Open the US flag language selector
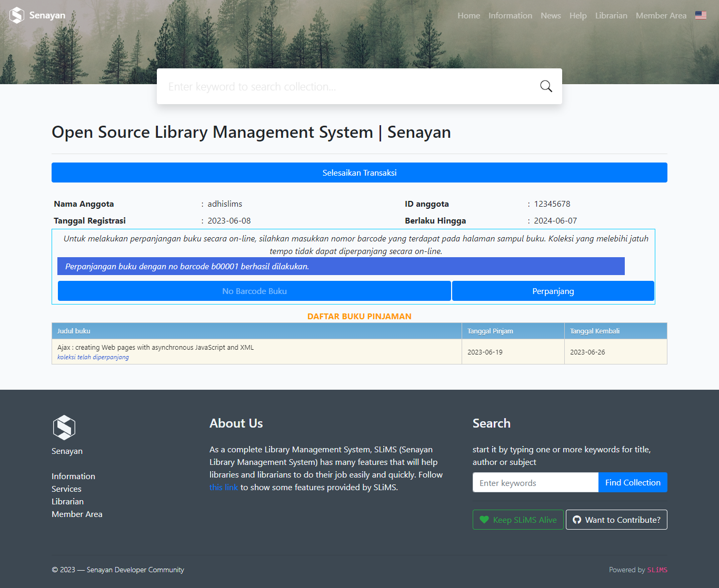Screen dimensions: 719x588 [701, 15]
